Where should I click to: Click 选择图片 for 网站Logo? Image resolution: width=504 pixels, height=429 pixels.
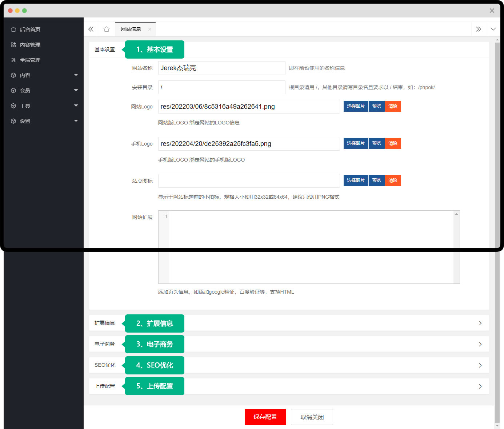[356, 106]
